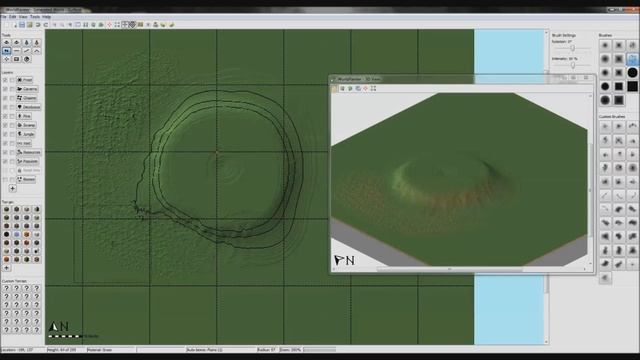Pick the lavender terrain swatch
Image resolution: width=640 pixels, height=360 pixels.
point(17,234)
